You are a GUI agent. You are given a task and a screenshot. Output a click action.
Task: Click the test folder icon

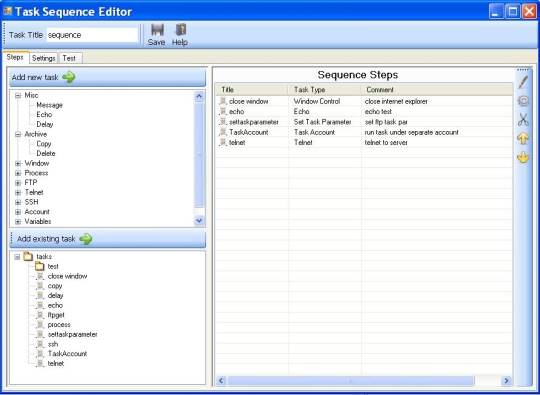40,266
